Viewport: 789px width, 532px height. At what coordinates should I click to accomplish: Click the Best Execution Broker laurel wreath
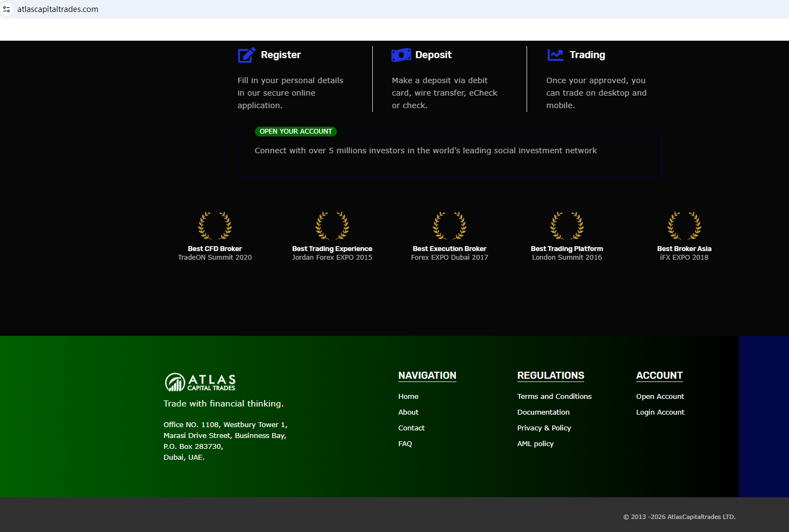pyautogui.click(x=449, y=226)
